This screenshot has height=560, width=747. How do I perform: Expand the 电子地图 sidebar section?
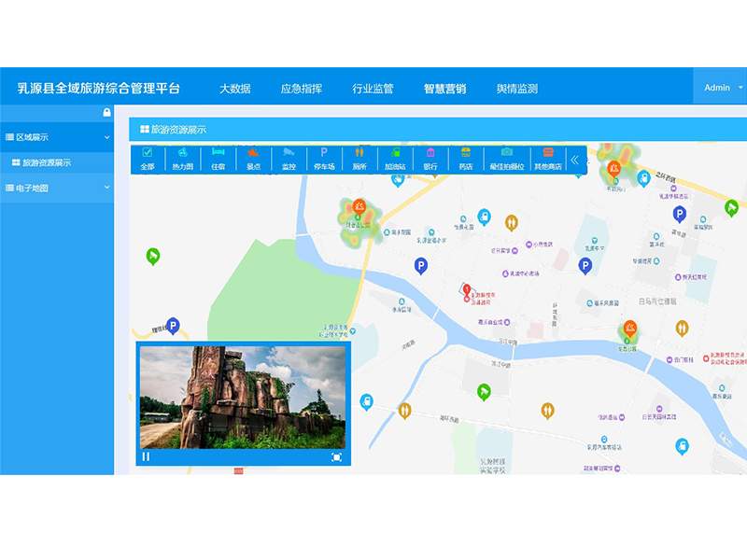(x=57, y=189)
